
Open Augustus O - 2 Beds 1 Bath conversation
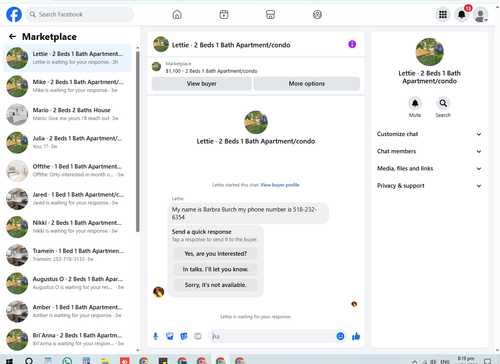point(67,283)
